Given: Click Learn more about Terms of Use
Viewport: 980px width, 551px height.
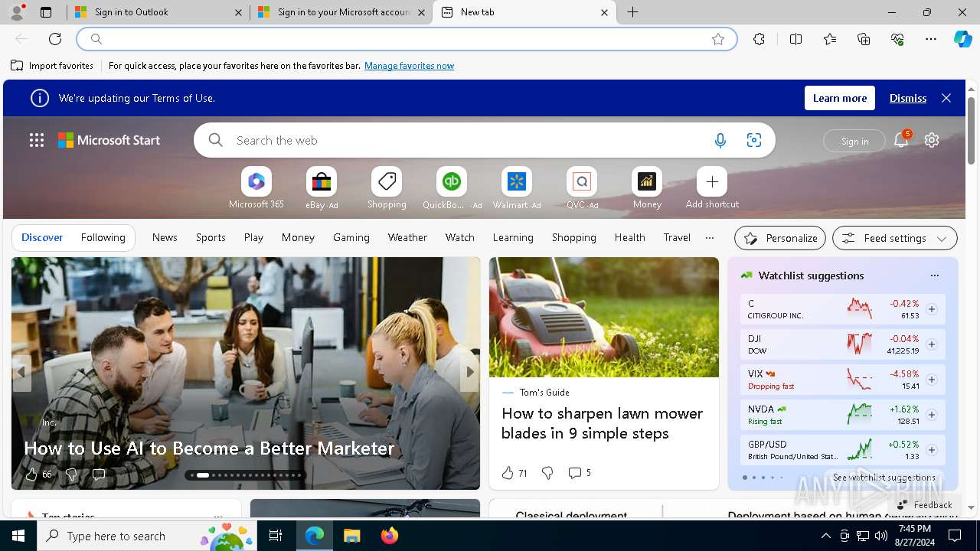Looking at the screenshot, I should [840, 98].
